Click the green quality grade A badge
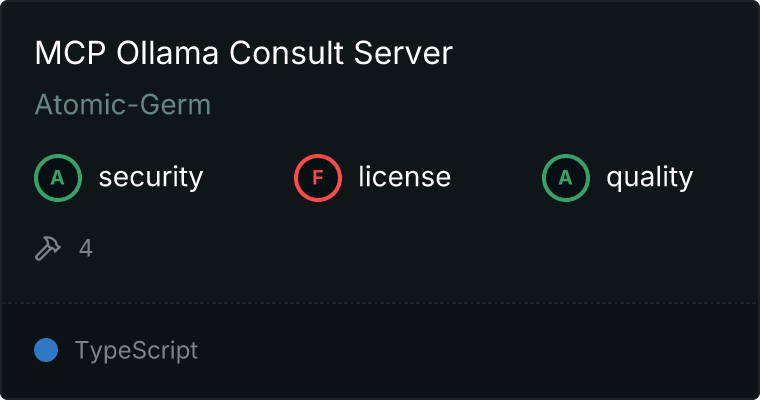Screen dimensions: 760x400 pos(566,178)
